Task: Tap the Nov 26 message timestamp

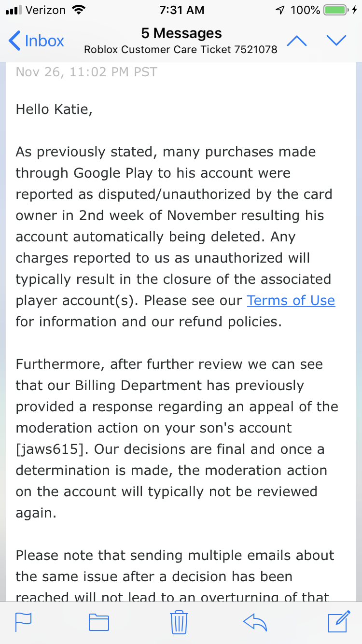Action: (86, 72)
